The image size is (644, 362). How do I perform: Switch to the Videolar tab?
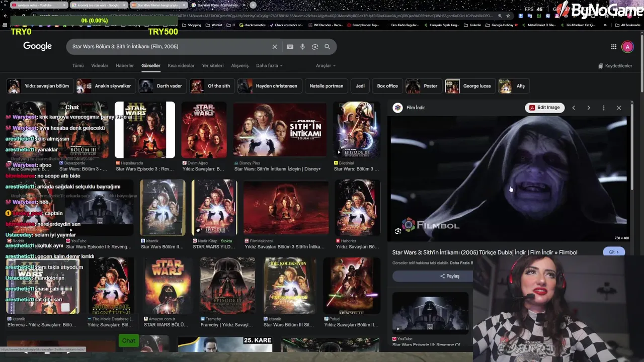pos(100,66)
